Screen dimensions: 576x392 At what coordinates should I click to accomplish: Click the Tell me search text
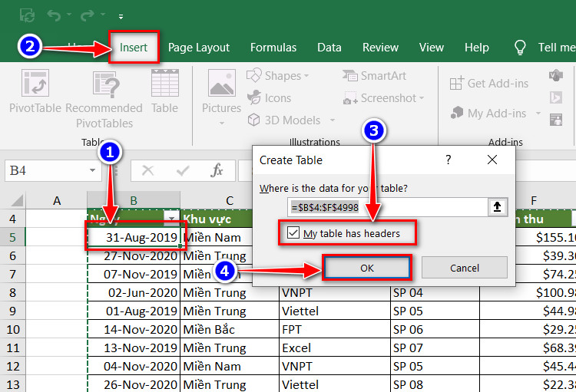pyautogui.click(x=556, y=48)
